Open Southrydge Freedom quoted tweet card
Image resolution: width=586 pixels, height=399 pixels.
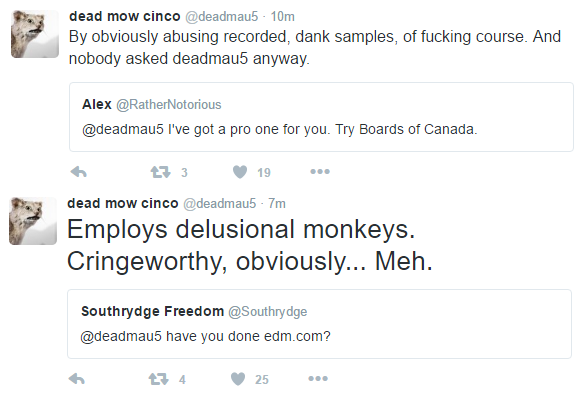click(x=320, y=324)
